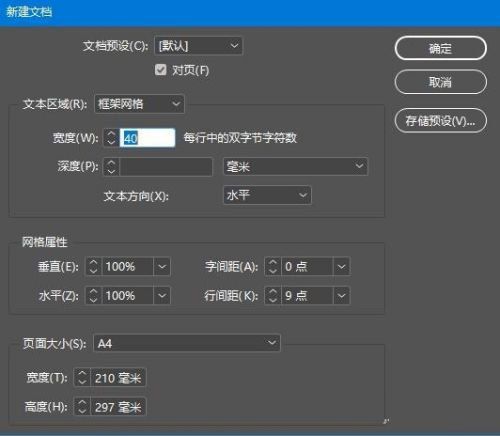Click the 深度(P) stepper arrows
Image resolution: width=500 pixels, height=436 pixels.
[111, 166]
